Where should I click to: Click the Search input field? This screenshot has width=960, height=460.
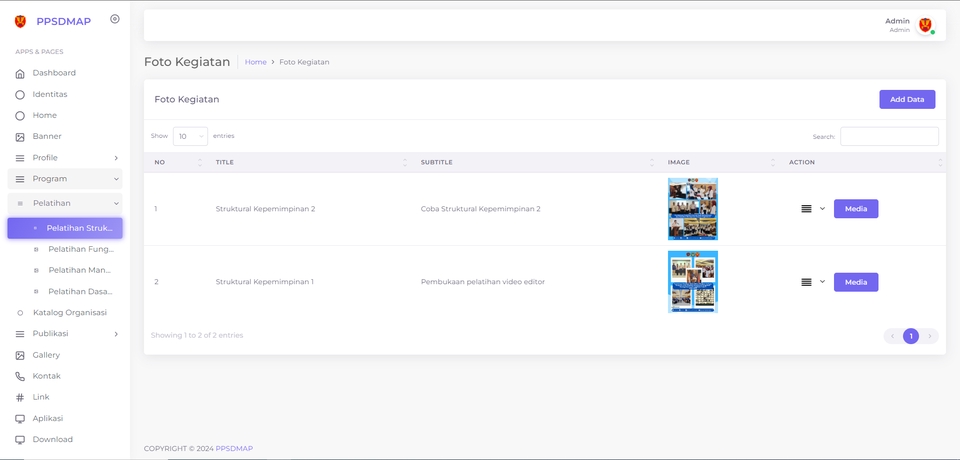tap(889, 137)
